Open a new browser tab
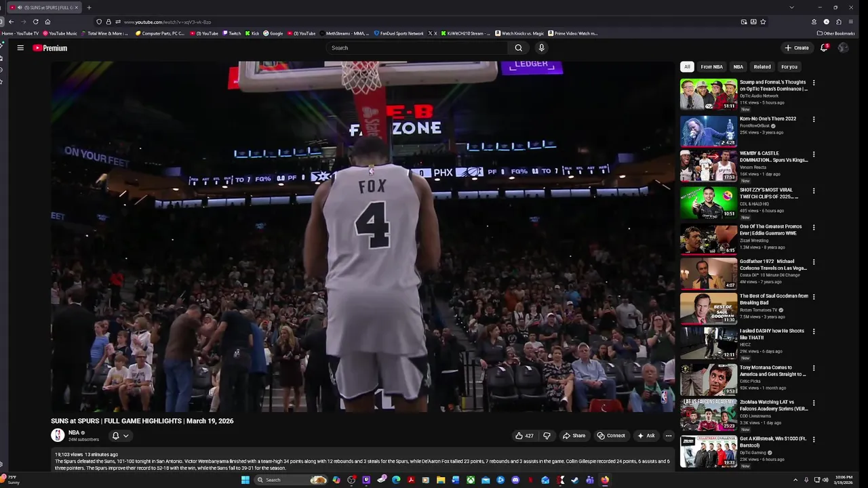Viewport: 868px width, 488px height. click(89, 7)
